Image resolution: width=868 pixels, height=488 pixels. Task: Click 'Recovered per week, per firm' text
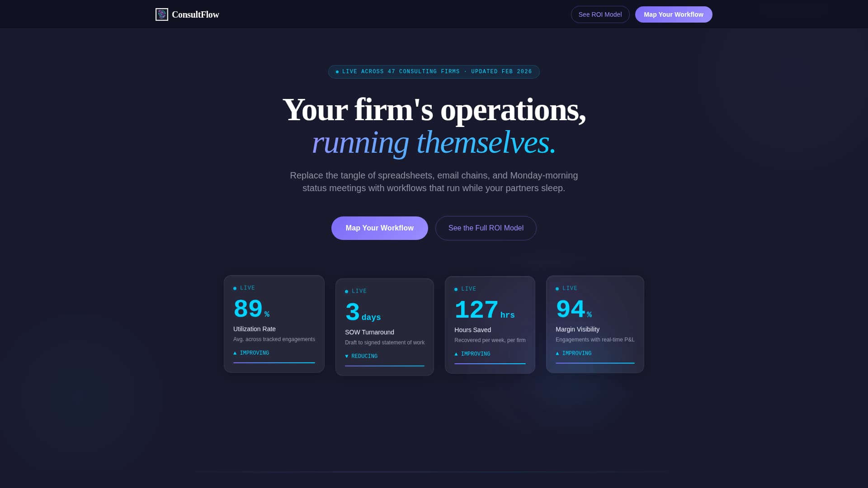tap(490, 340)
